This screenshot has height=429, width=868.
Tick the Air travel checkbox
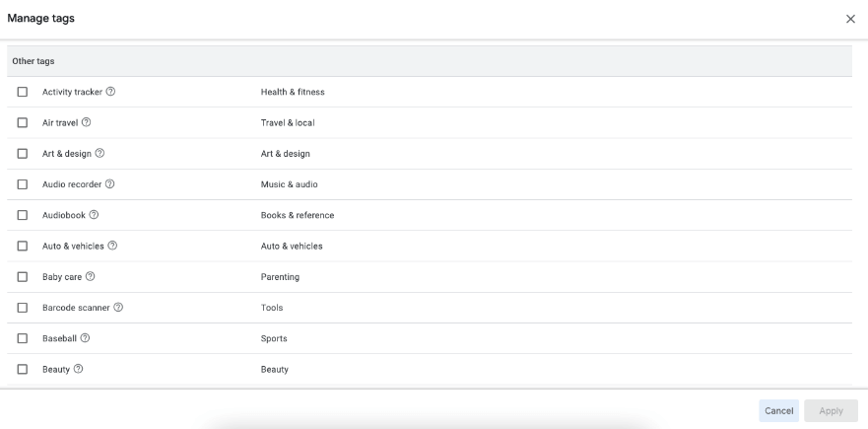coord(22,122)
